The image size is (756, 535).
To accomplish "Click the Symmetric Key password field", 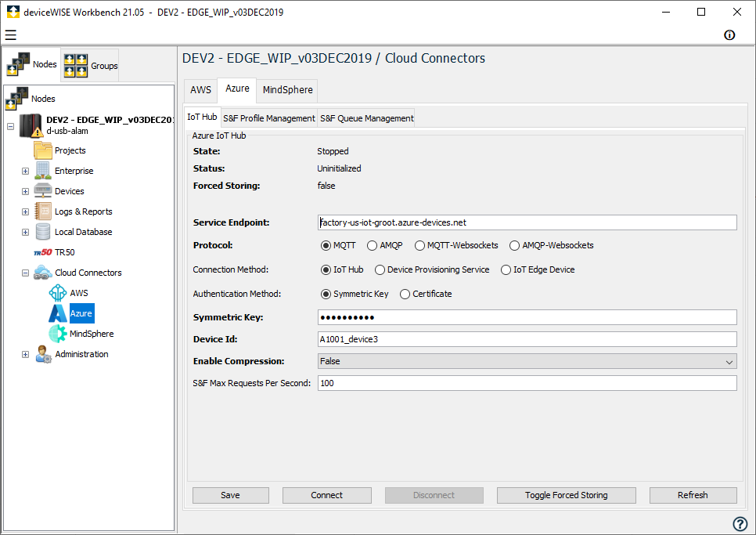I will click(x=527, y=317).
